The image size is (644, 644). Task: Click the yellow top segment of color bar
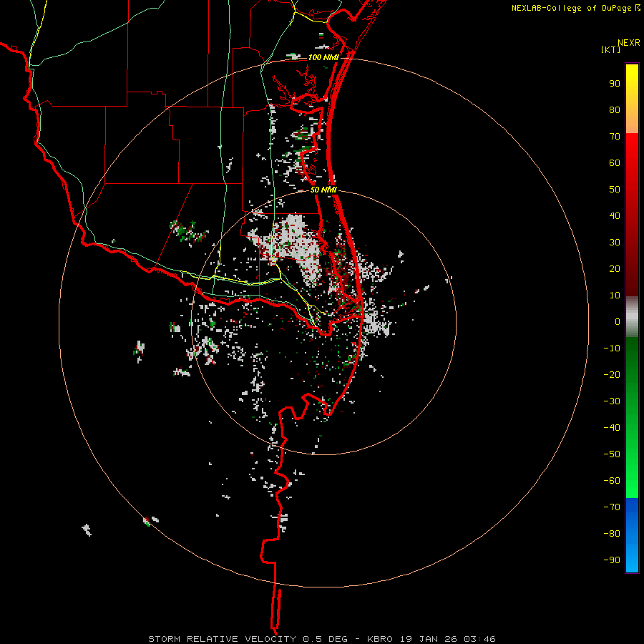pyautogui.click(x=632, y=99)
